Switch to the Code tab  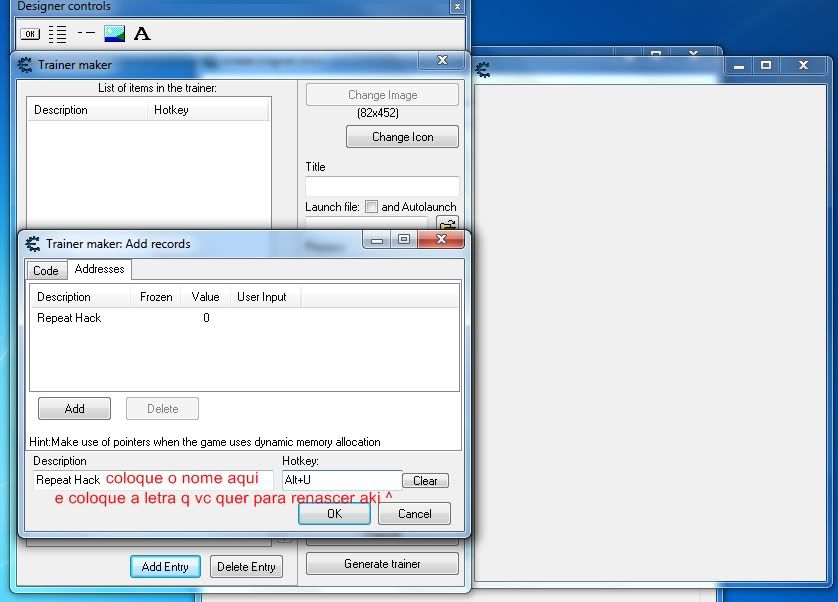click(46, 271)
